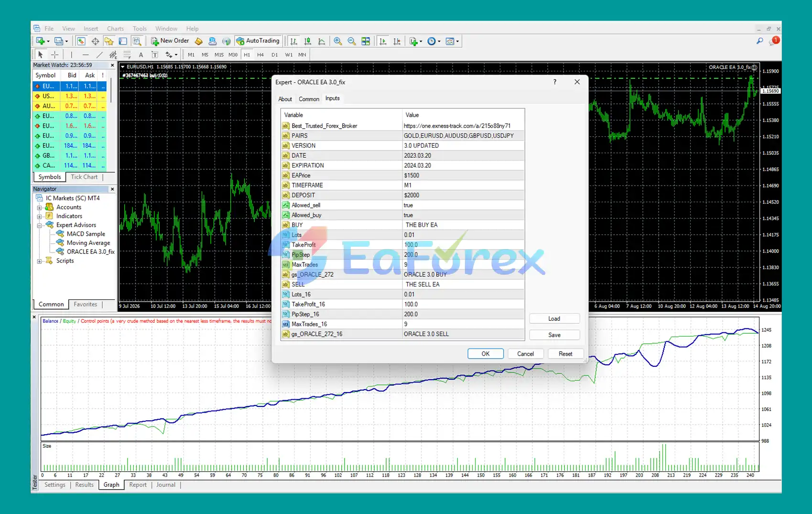Click the search magnifier icon
812x514 pixels.
coord(759,41)
